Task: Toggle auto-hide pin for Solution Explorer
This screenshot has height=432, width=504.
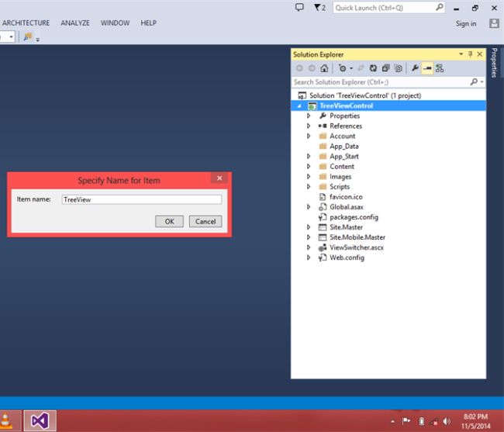Action: [x=470, y=54]
